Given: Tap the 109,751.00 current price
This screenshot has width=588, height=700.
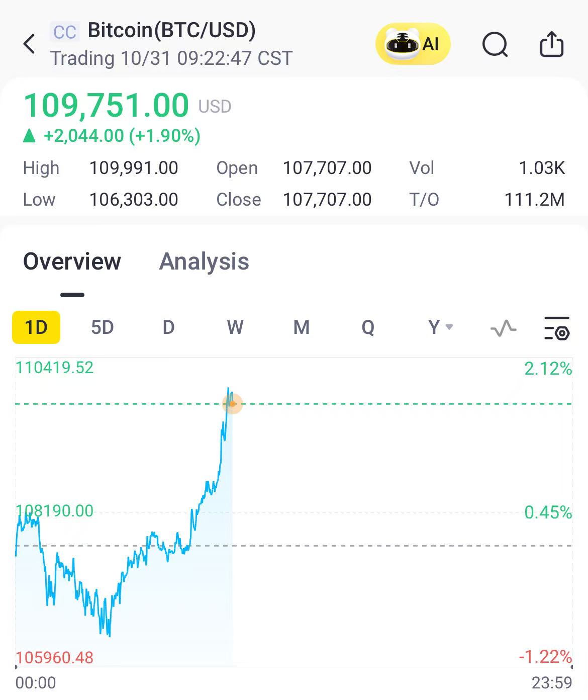Looking at the screenshot, I should tap(107, 105).
